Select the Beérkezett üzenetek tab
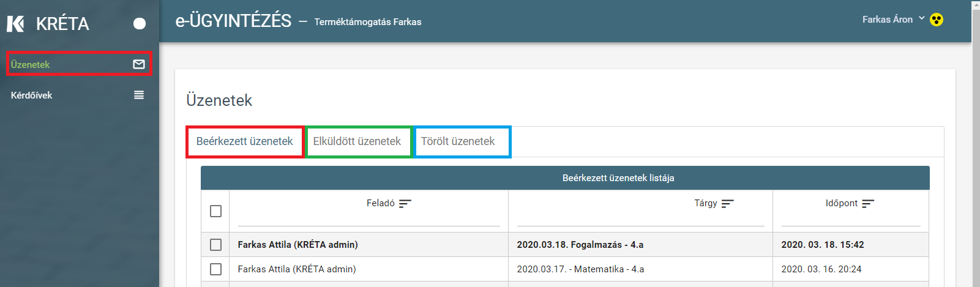This screenshot has width=980, height=287. tap(244, 141)
